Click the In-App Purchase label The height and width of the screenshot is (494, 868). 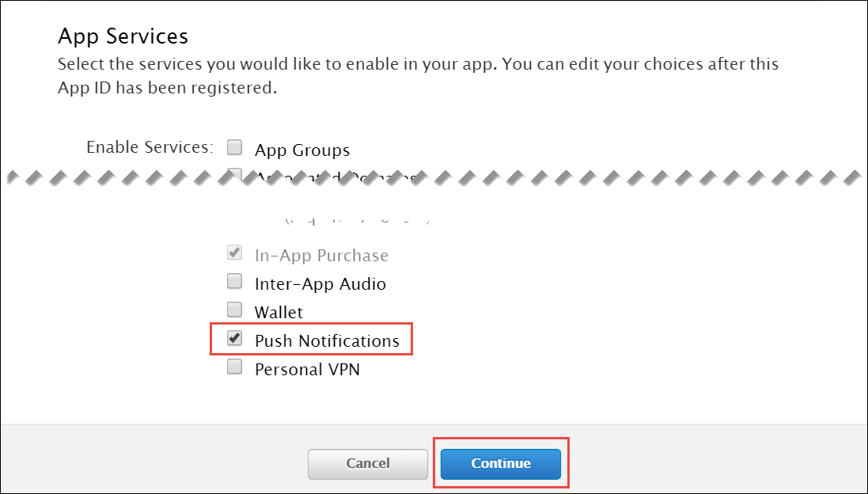[321, 254]
